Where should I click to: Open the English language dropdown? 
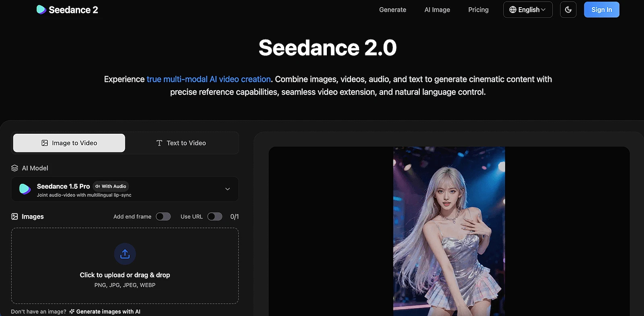[x=528, y=10]
